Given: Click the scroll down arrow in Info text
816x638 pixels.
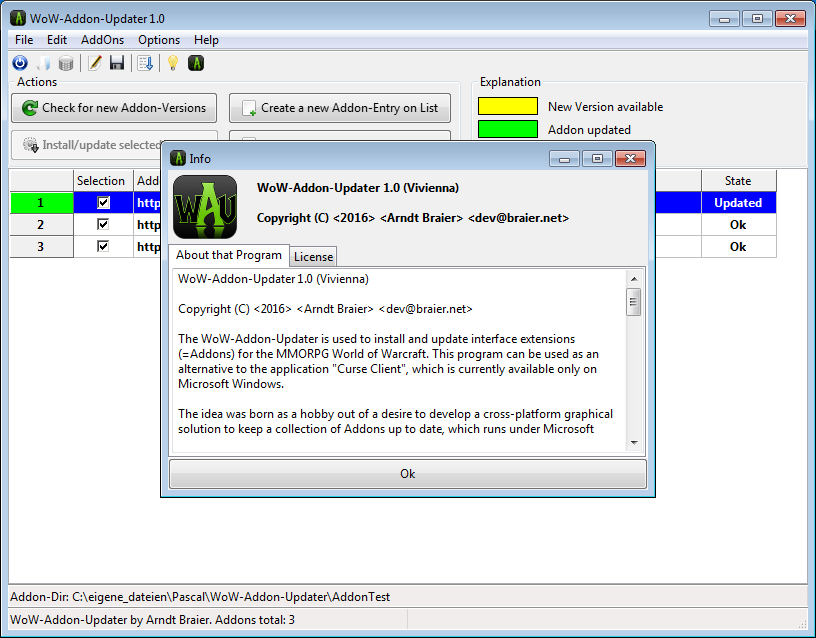Looking at the screenshot, I should coord(634,443).
